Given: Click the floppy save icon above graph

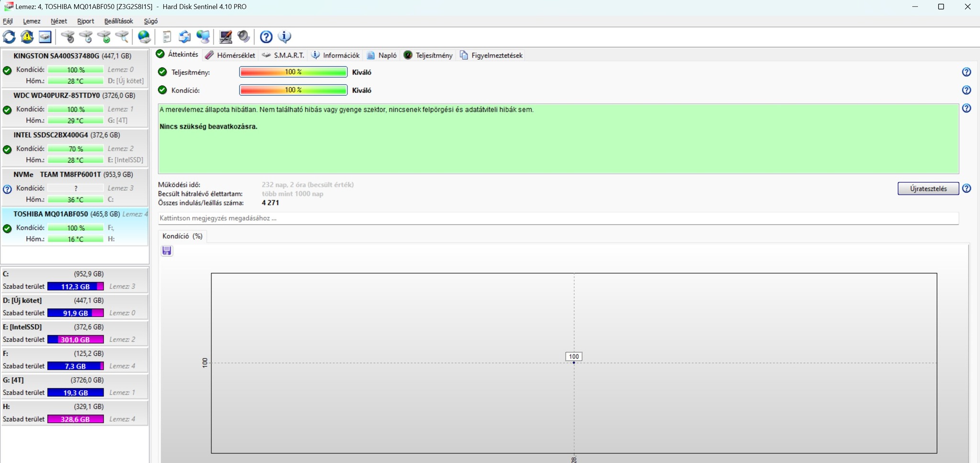Looking at the screenshot, I should point(167,251).
